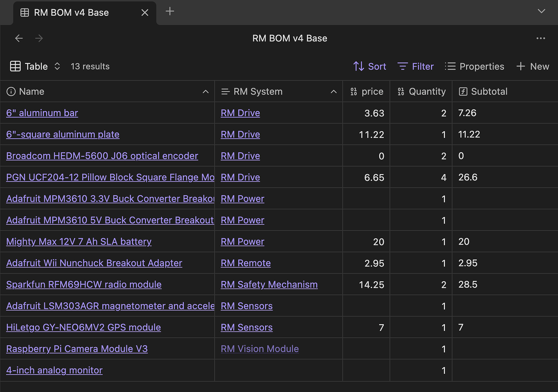The height and width of the screenshot is (392, 558).
Task: Open the three-dot more options menu
Action: 541,38
